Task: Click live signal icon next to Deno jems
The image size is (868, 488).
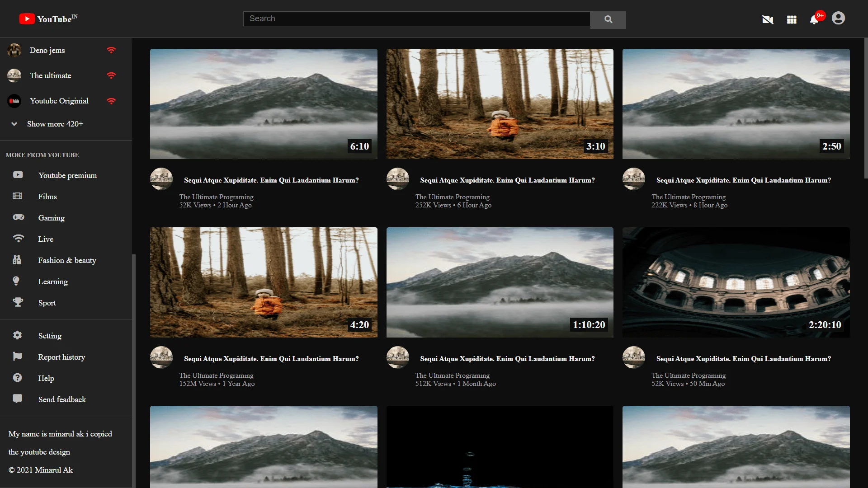Action: pyautogui.click(x=111, y=50)
